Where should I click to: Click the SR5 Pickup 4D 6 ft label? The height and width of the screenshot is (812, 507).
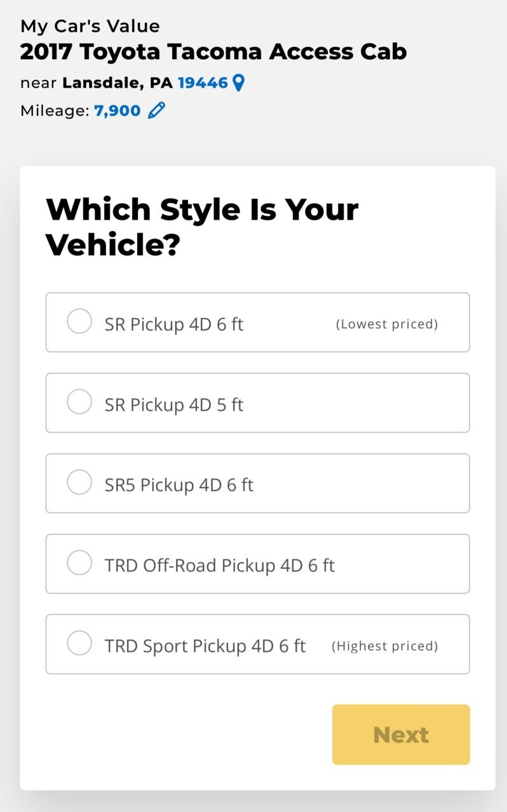(x=179, y=486)
